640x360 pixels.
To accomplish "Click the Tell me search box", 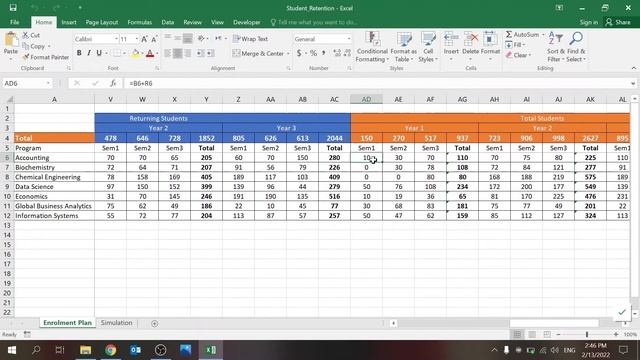I will [x=314, y=22].
